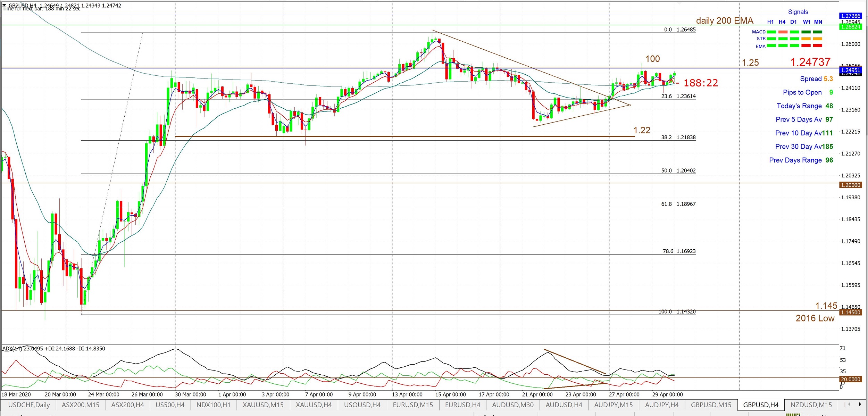Image resolution: width=868 pixels, height=416 pixels.
Task: Click the 1.14500 price axis tag
Action: [x=850, y=313]
